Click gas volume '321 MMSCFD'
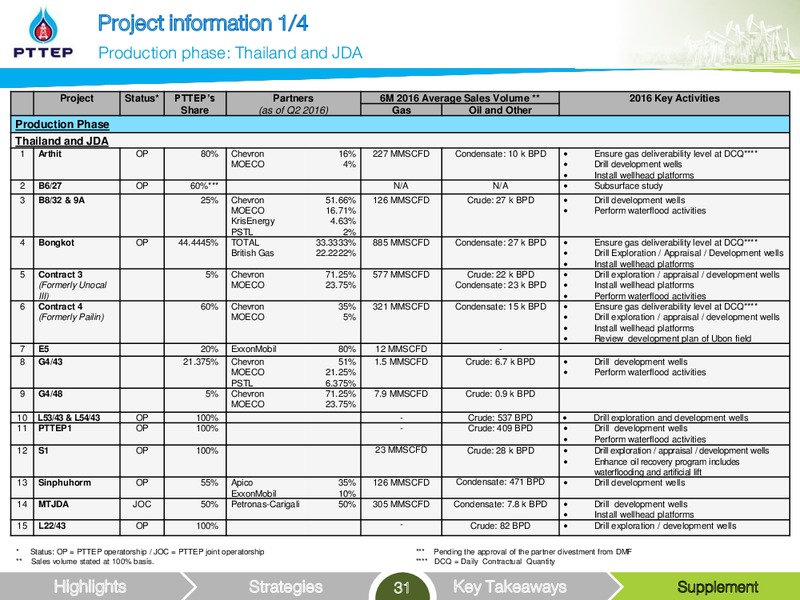Screen dimensions: 800x600 pyautogui.click(x=401, y=307)
